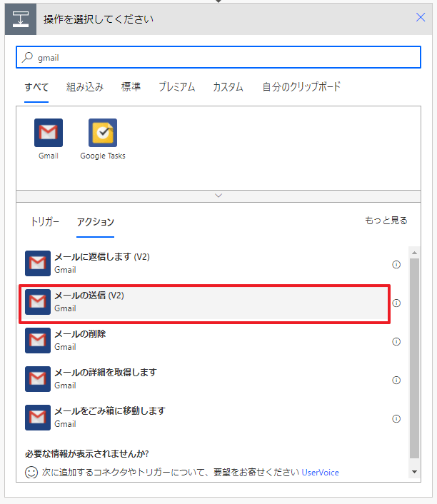Choose the メールの詳細を取得します action
The width and height of the screenshot is (437, 504).
pyautogui.click(x=204, y=379)
